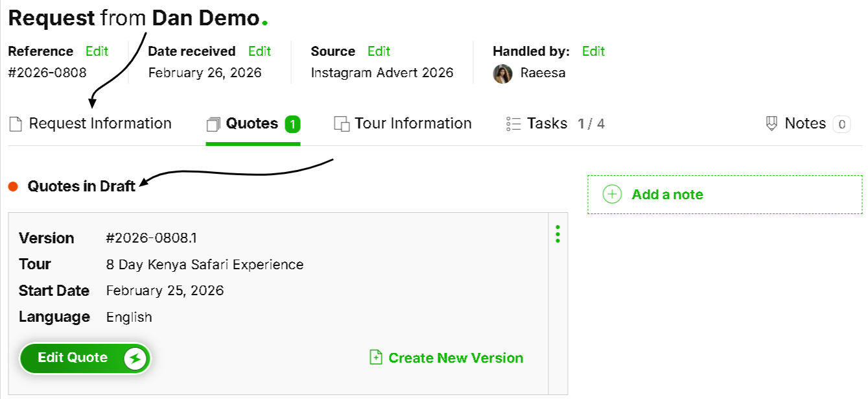Open the Tasks tab
The image size is (868, 399).
547,124
